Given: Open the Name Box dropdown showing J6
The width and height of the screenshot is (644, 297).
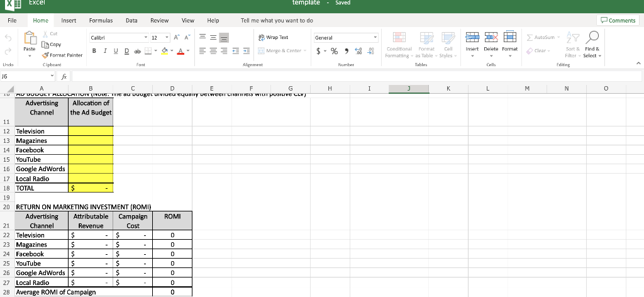Looking at the screenshot, I should 52,76.
